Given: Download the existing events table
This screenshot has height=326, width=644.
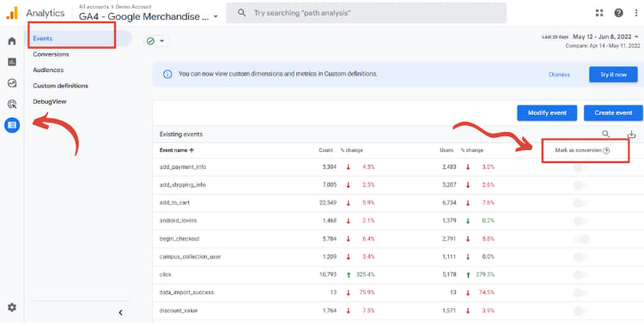Looking at the screenshot, I should (631, 134).
